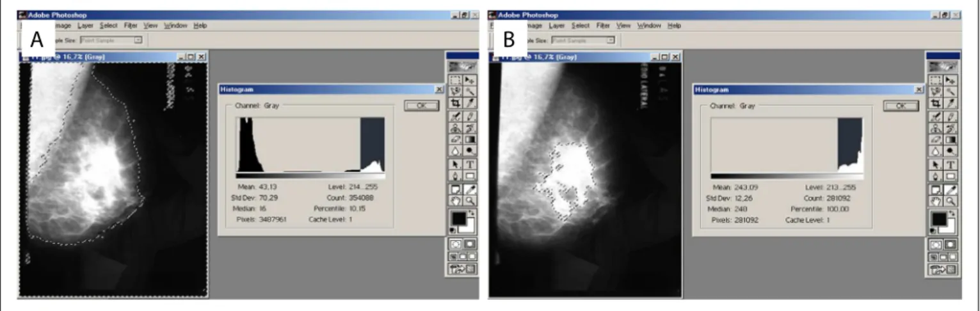Switch to Standard edit mode in right toolbox
The height and width of the screenshot is (311, 980).
click(x=936, y=244)
